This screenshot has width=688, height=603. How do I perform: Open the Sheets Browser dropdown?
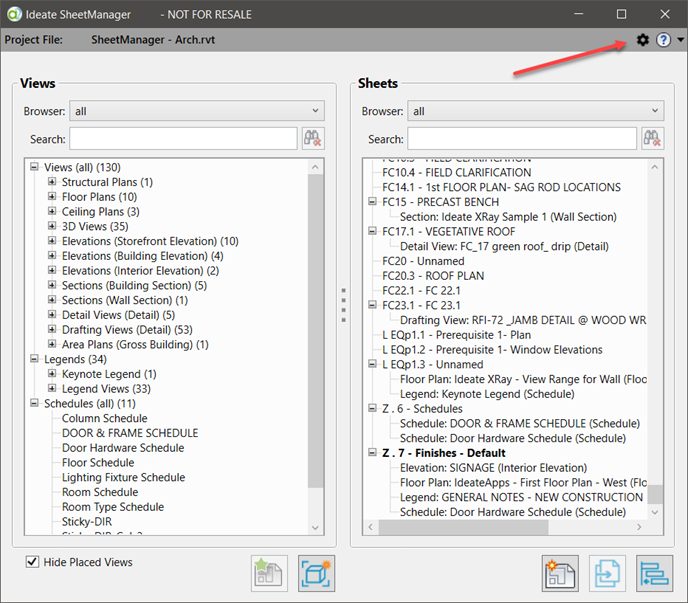tap(535, 111)
